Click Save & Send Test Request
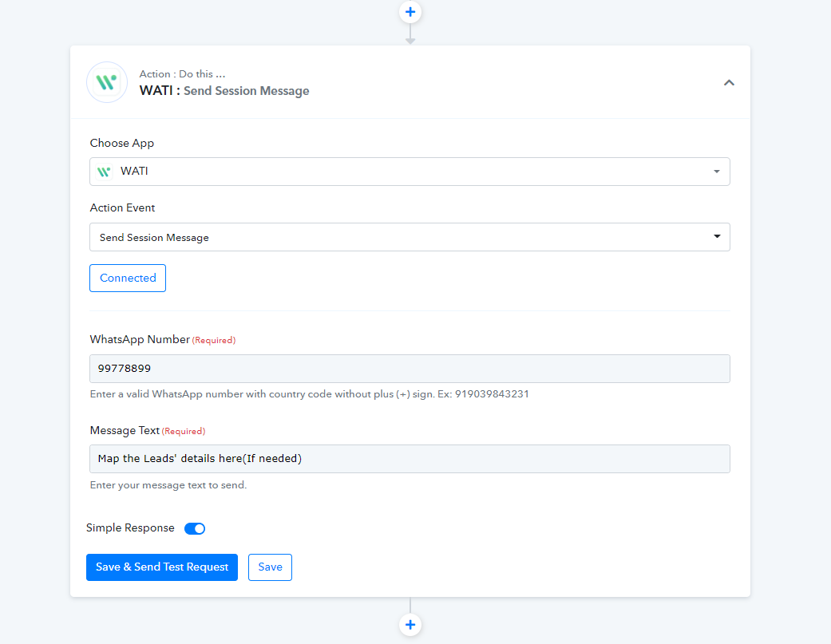The width and height of the screenshot is (831, 644). tap(162, 567)
